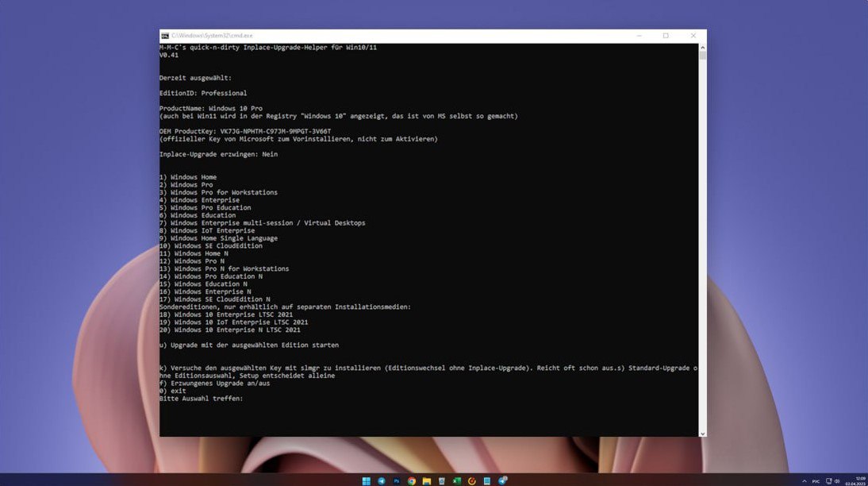Open the Windows Start menu
The image size is (868, 486).
pyautogui.click(x=366, y=481)
